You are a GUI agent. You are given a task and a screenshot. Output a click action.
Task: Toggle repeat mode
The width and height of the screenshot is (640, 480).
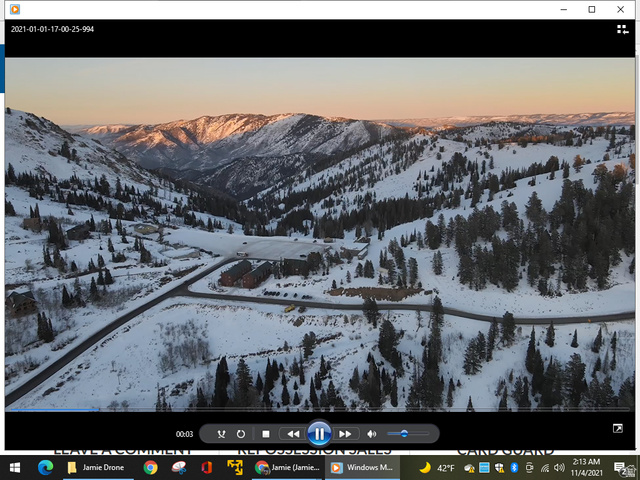[x=241, y=434]
